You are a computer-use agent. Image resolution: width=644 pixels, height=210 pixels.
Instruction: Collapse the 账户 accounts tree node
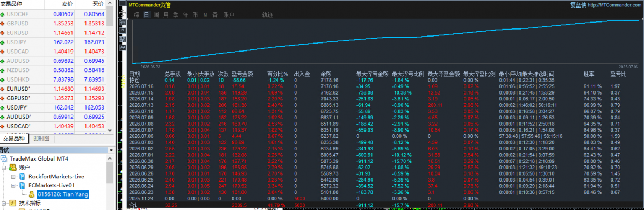point(4,168)
